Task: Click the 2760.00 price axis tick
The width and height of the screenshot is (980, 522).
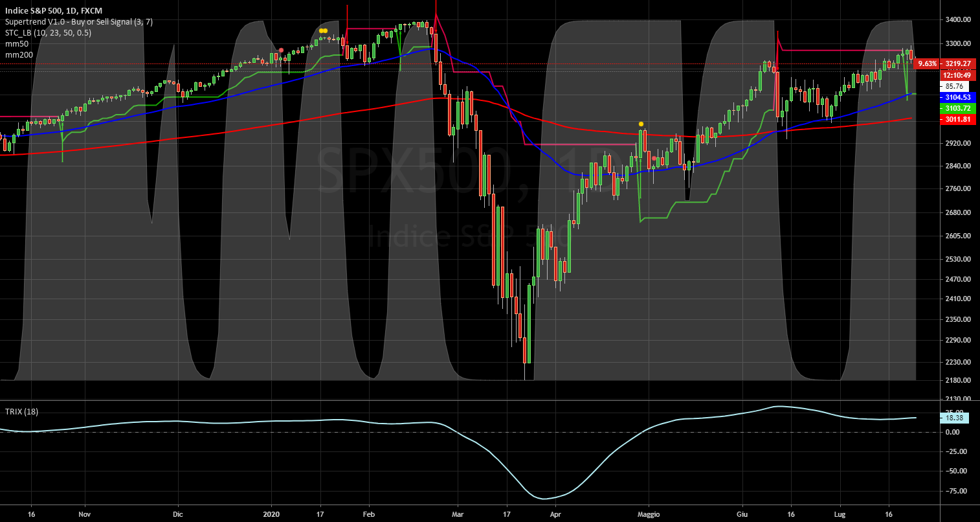Action: pyautogui.click(x=957, y=188)
